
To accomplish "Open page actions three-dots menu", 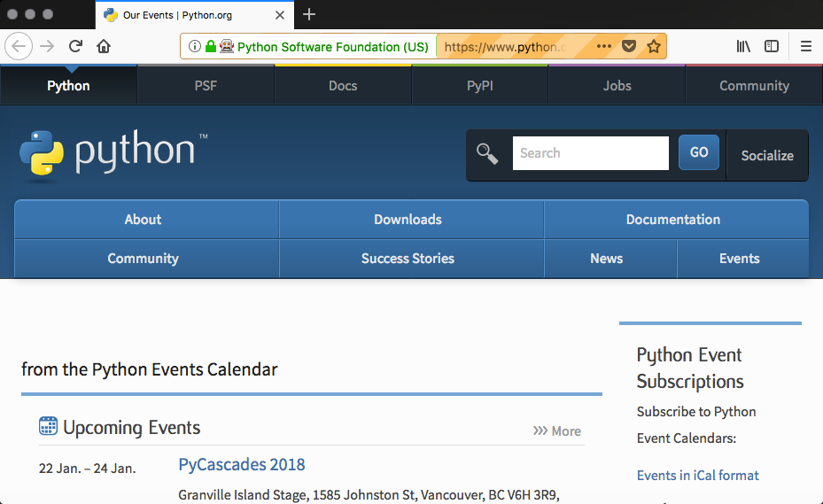I will 604,47.
